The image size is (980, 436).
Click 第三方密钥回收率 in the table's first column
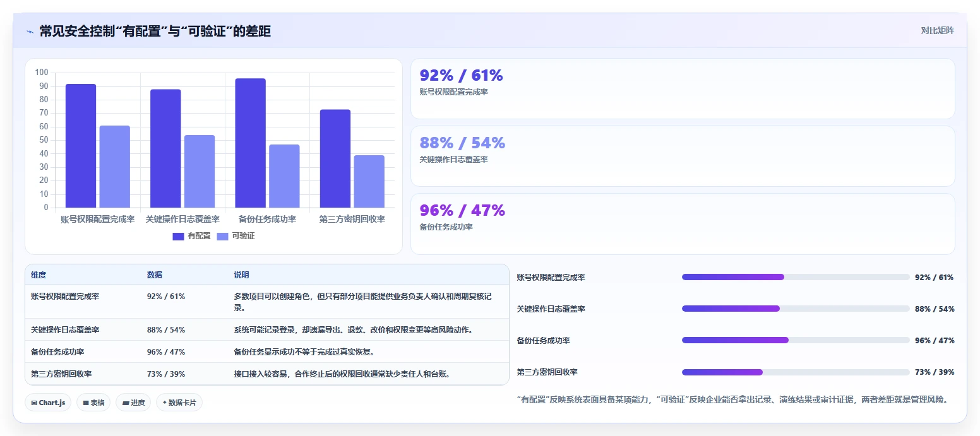click(61, 374)
